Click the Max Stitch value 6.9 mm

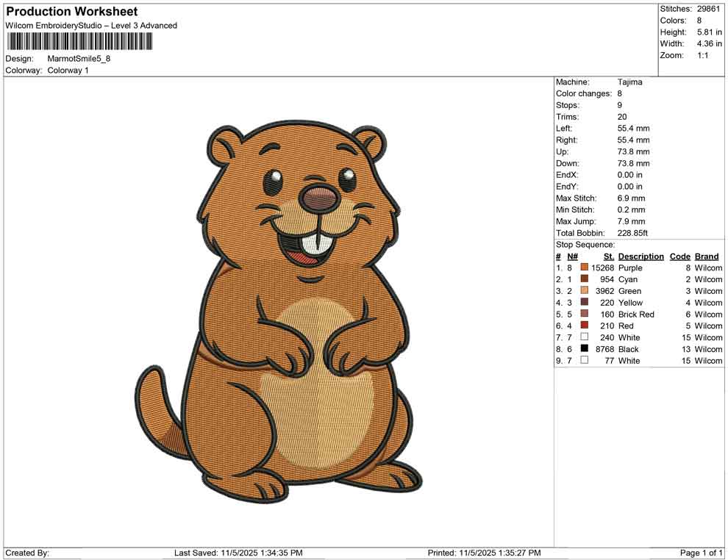[x=632, y=198]
